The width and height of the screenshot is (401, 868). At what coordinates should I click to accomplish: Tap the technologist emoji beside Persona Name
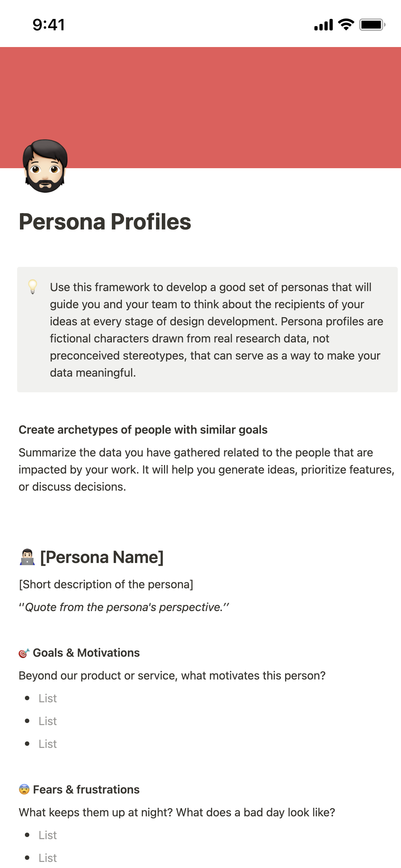tap(27, 557)
